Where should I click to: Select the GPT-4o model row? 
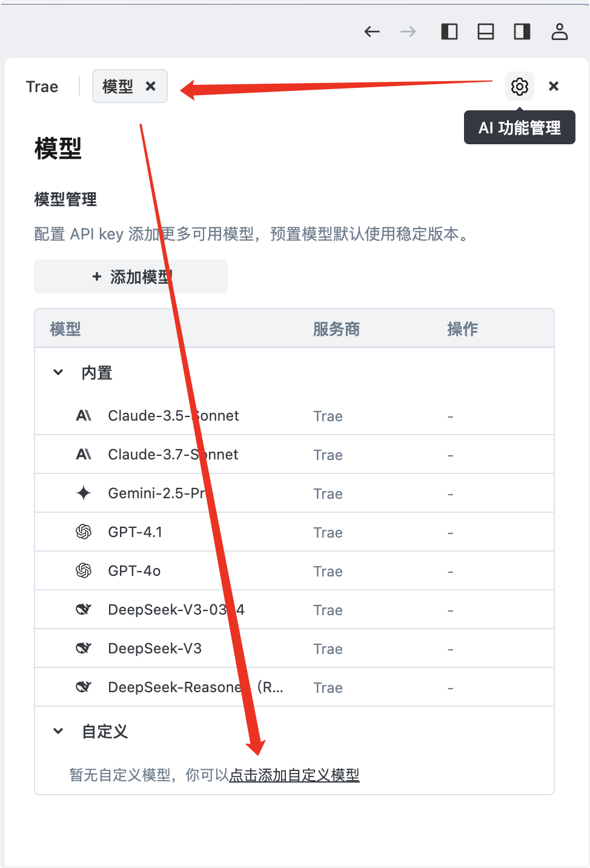pos(294,570)
